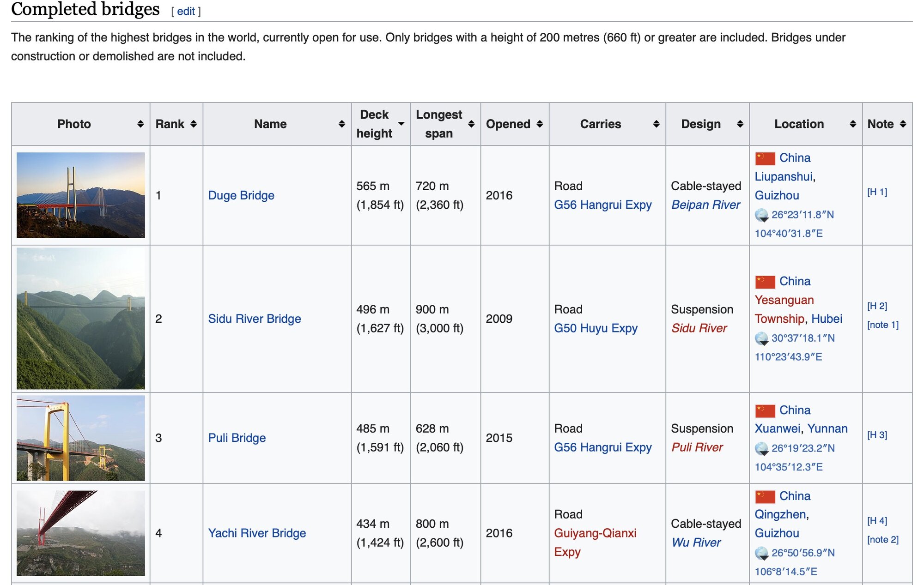
Task: Open Duge Bridge coordinates 26°23′11.8″N
Action: point(803,215)
